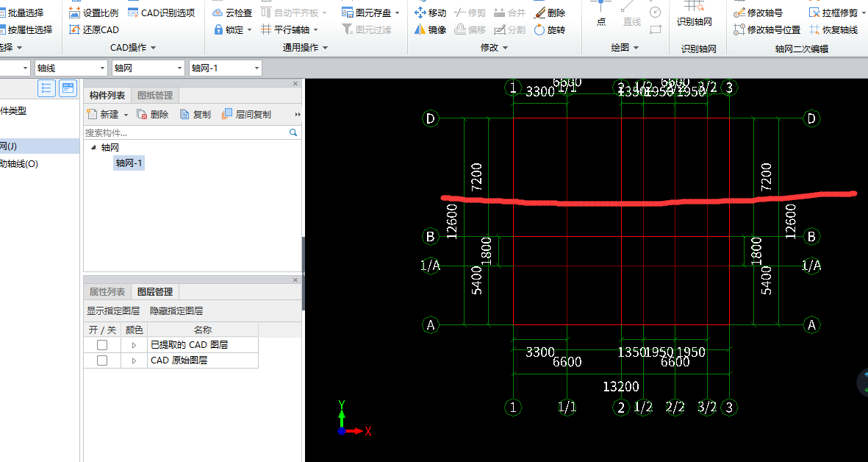Click 新建 new component button
This screenshot has height=462, width=868.
pyautogui.click(x=103, y=114)
